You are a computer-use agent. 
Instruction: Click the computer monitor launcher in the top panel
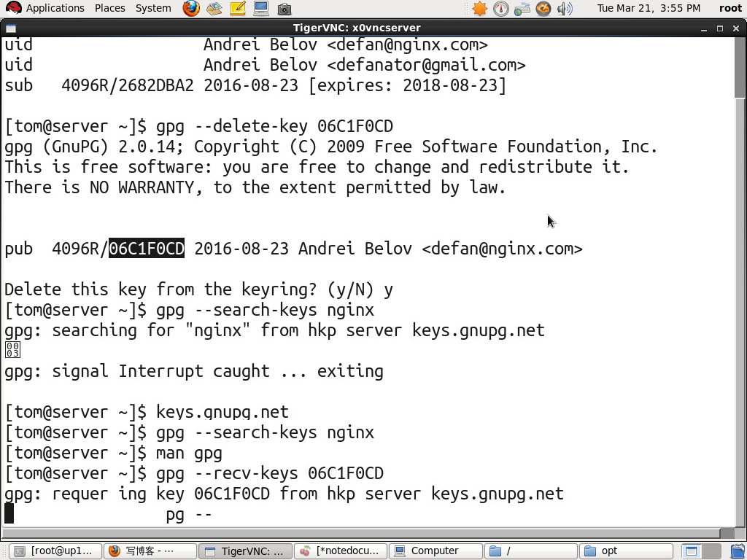[261, 8]
